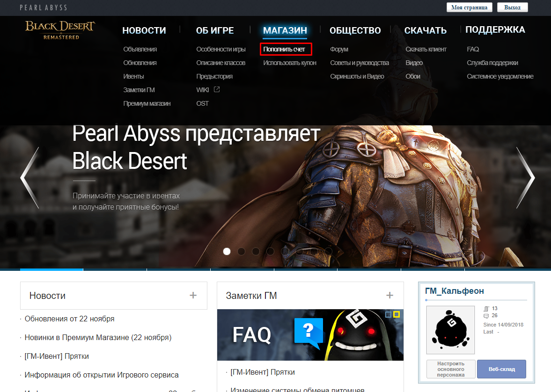
Task: Open Заметки ГМ submenu link
Action: coord(139,90)
